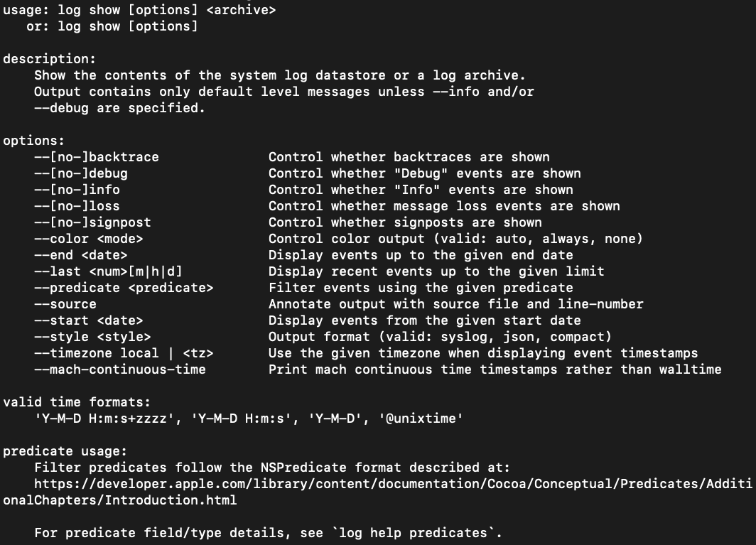The width and height of the screenshot is (756, 545).
Task: Click the --[no-]signpost option text
Action: [92, 222]
